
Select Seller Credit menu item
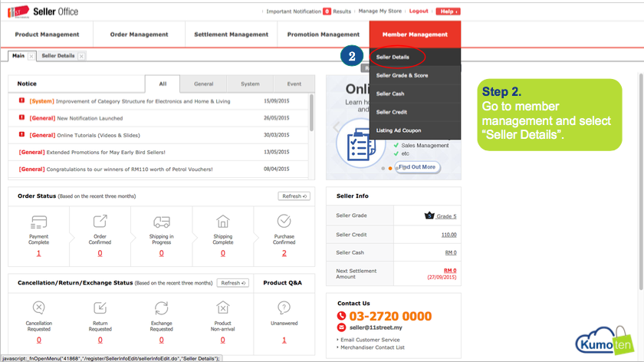(x=415, y=112)
